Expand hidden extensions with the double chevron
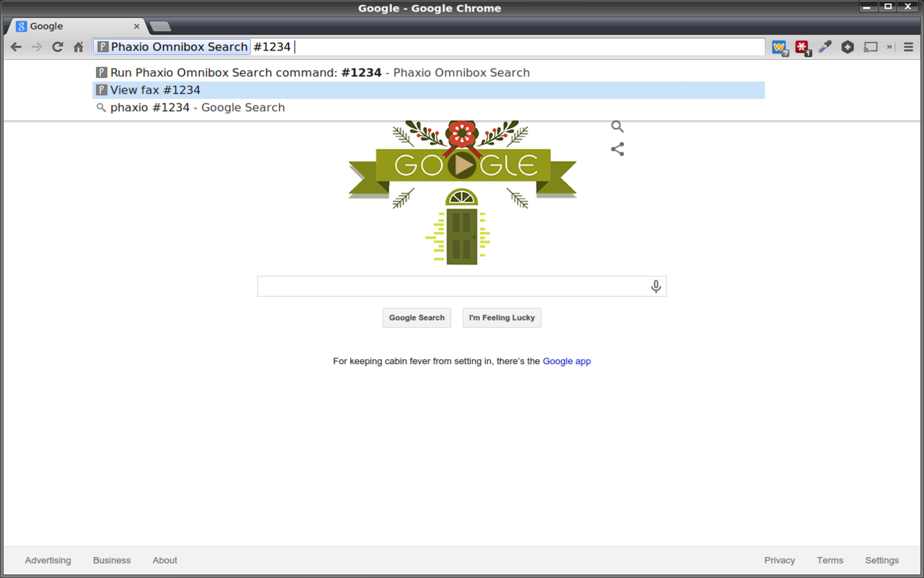Image resolution: width=924 pixels, height=578 pixels. [x=889, y=47]
